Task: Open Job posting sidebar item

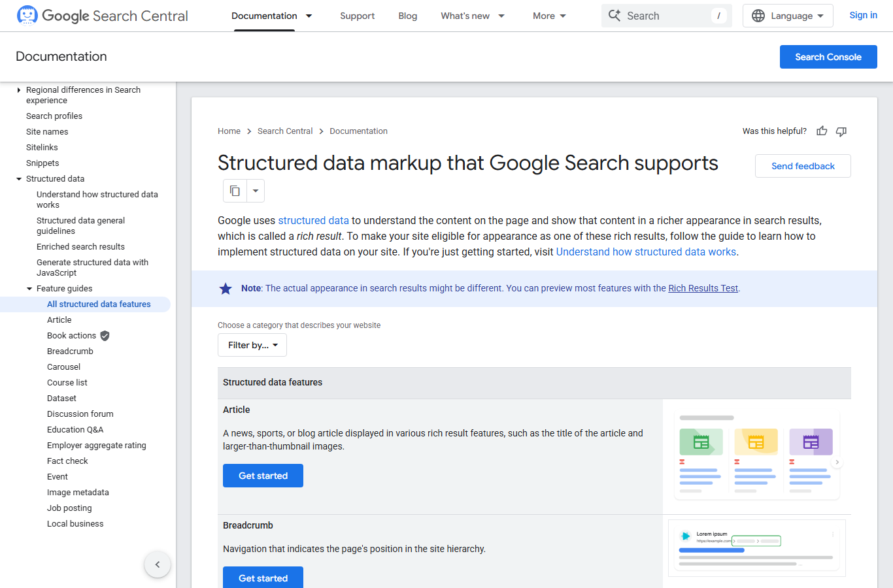Action: click(x=69, y=508)
